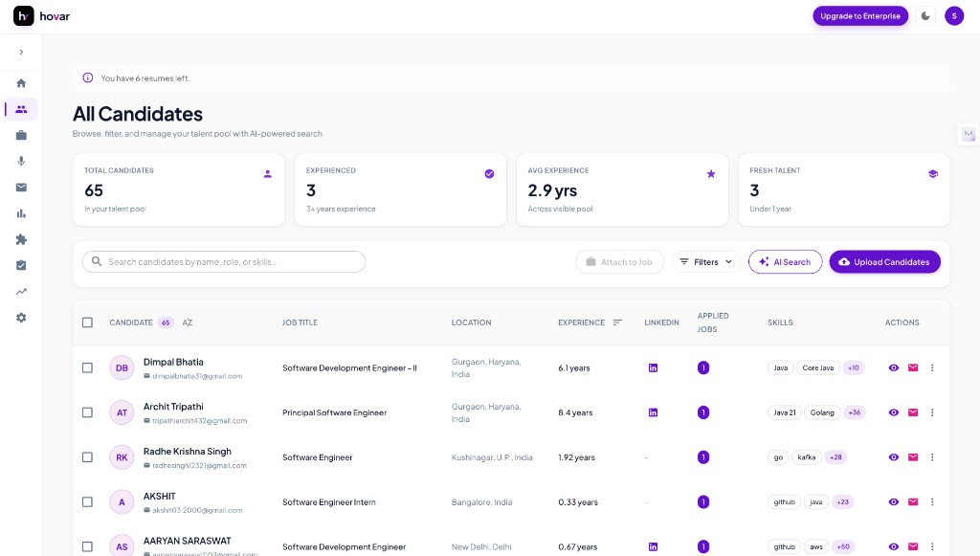Open more actions menu for Radhe Krishna Singh

932,457
